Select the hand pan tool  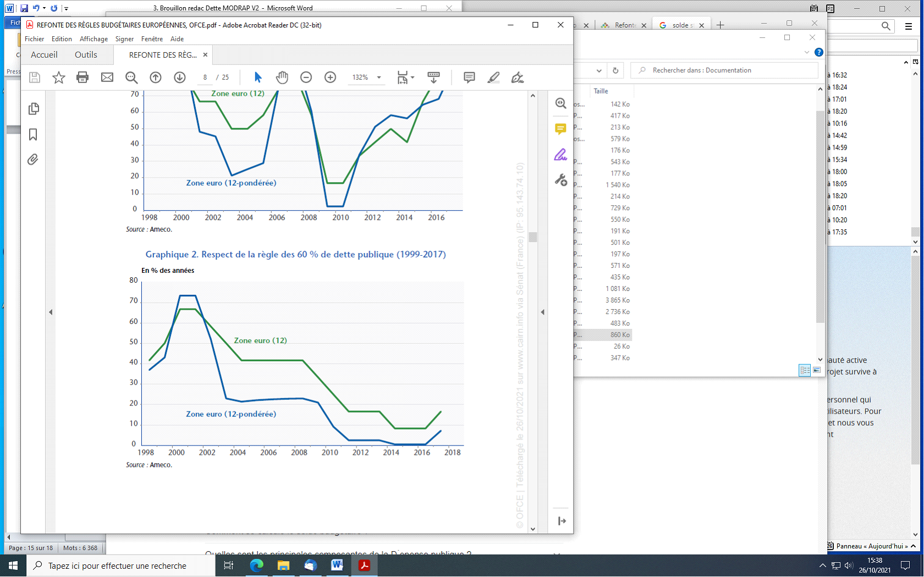pyautogui.click(x=282, y=78)
